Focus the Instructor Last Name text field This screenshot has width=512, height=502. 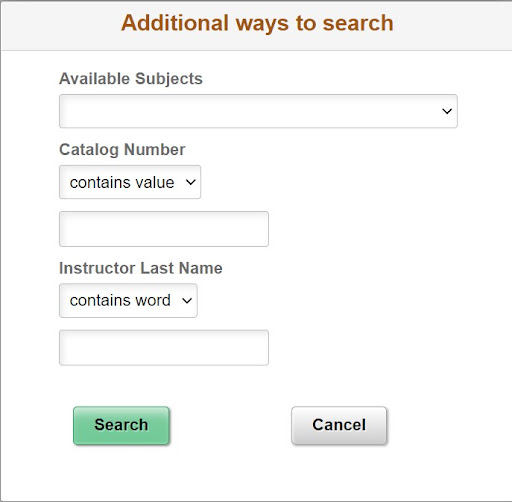tap(164, 348)
